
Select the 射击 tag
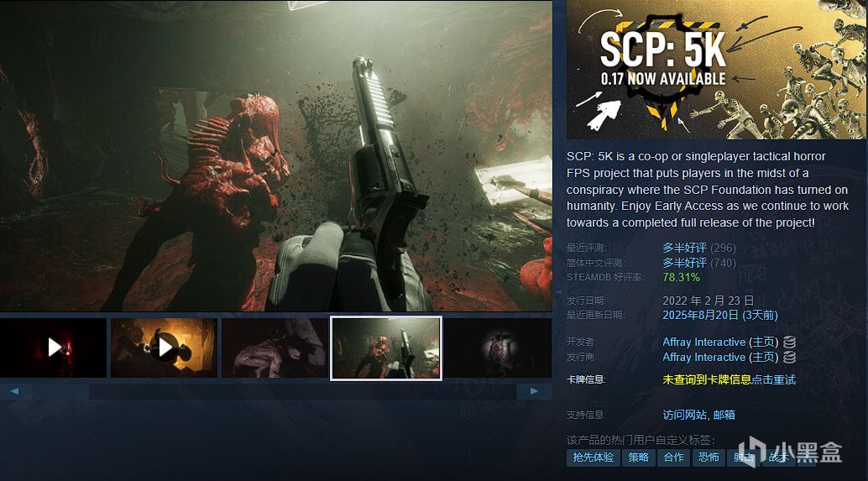(x=744, y=457)
